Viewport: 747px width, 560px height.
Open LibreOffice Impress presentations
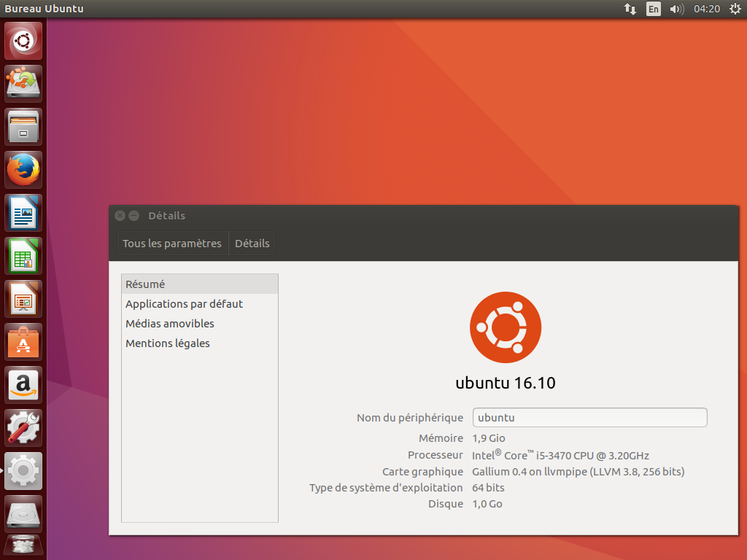tap(23, 299)
